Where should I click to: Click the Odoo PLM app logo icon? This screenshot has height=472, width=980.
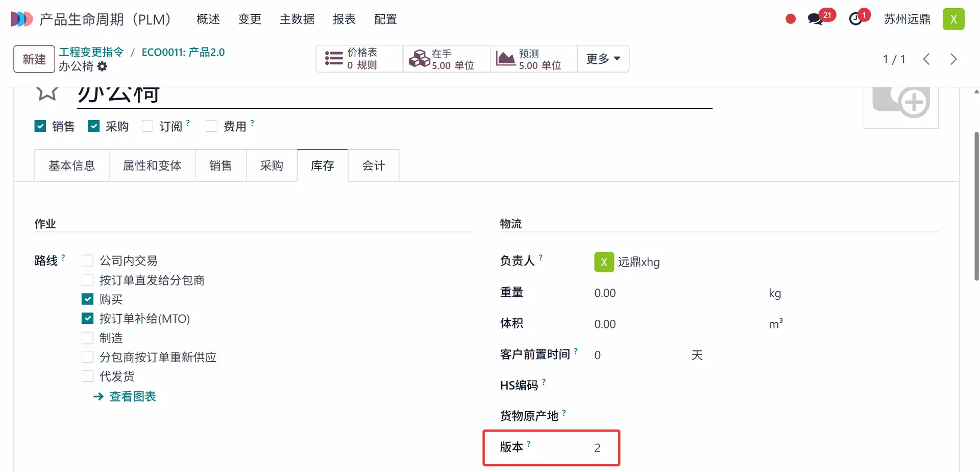tap(21, 19)
